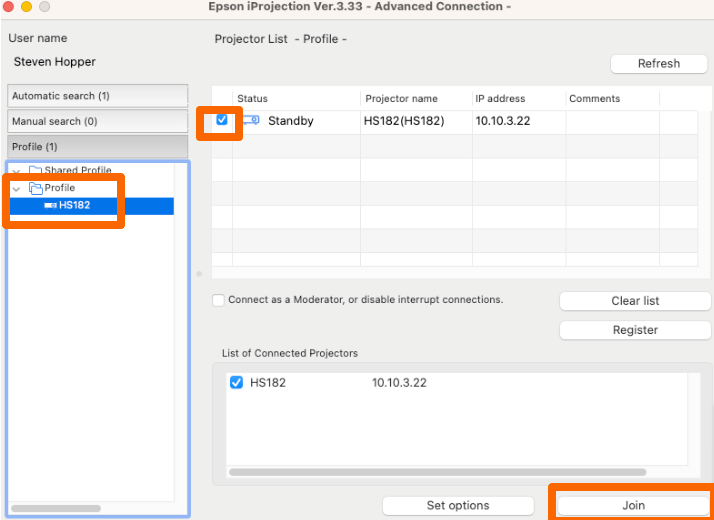Click the profile tree horizontal scrollbar

tap(56, 508)
